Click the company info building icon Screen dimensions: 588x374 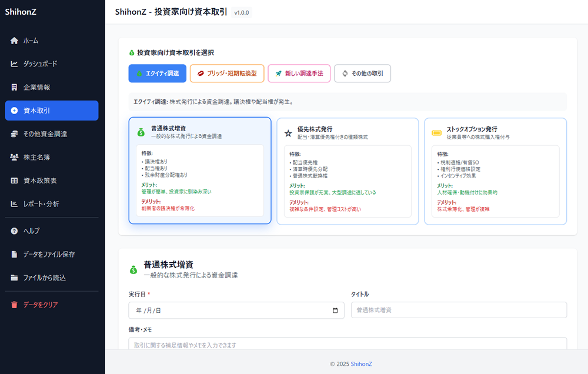[x=15, y=87]
